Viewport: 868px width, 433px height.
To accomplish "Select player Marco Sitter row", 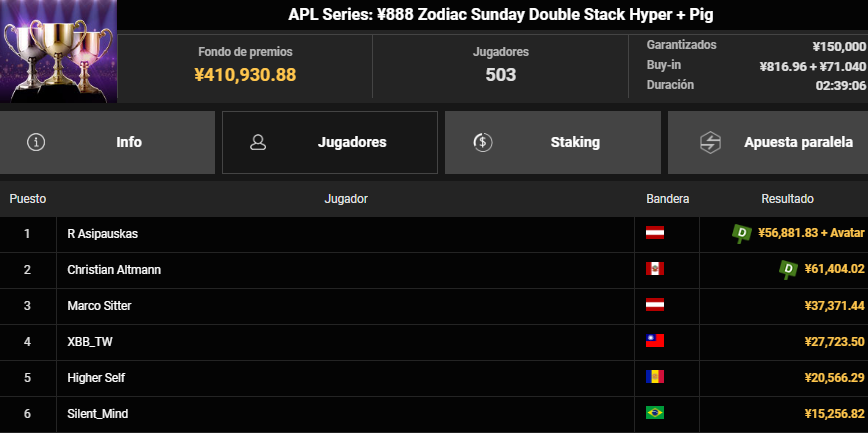I will 434,306.
